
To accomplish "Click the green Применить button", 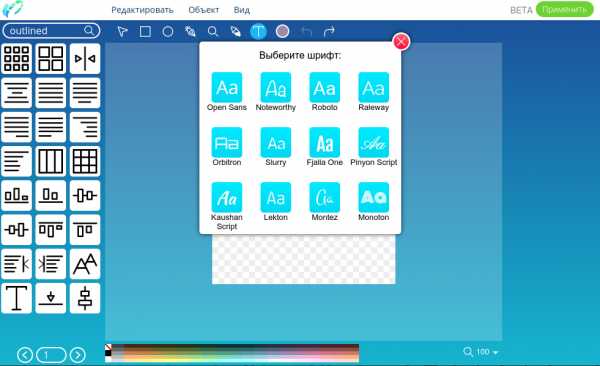I will pyautogui.click(x=564, y=10).
